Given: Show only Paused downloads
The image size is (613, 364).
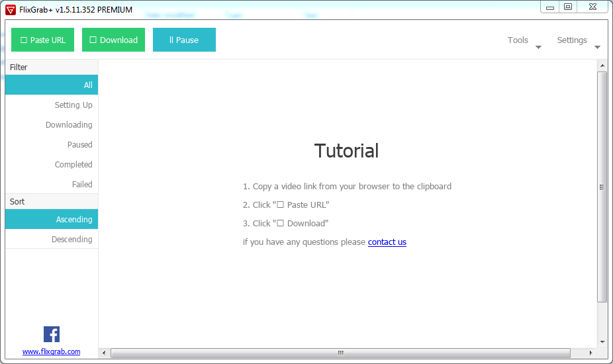Looking at the screenshot, I should pyautogui.click(x=52, y=145).
